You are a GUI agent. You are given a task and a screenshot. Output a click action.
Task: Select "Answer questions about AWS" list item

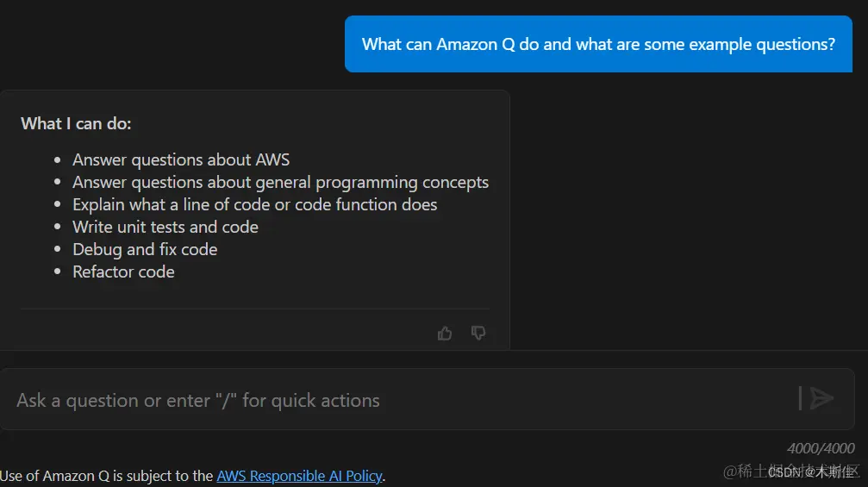click(x=181, y=159)
